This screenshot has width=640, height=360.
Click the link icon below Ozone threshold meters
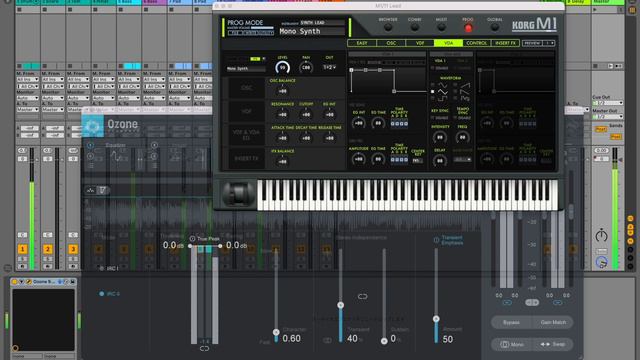[x=204, y=349]
